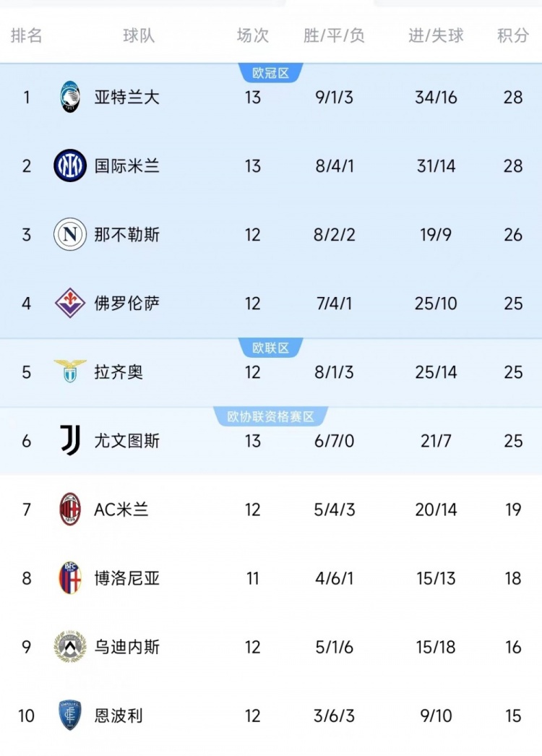Select the 胜/平/负 column header
542x756 pixels.
pos(334,35)
